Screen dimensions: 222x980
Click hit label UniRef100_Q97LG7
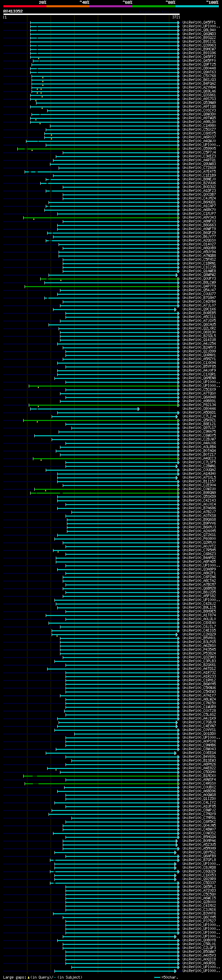coord(199,428)
